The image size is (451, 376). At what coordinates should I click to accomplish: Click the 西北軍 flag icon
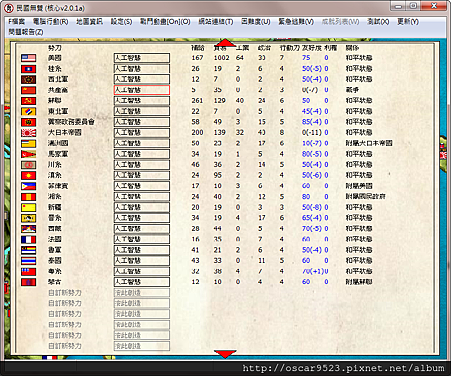28,79
